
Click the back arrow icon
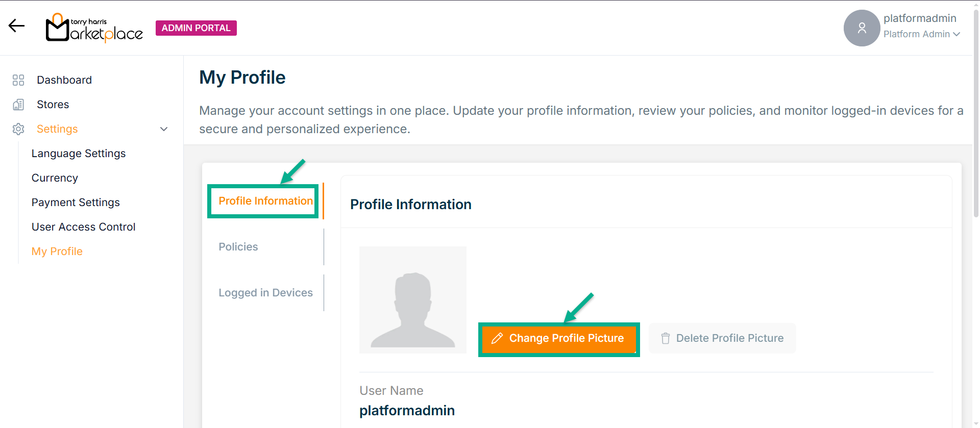pyautogui.click(x=16, y=26)
